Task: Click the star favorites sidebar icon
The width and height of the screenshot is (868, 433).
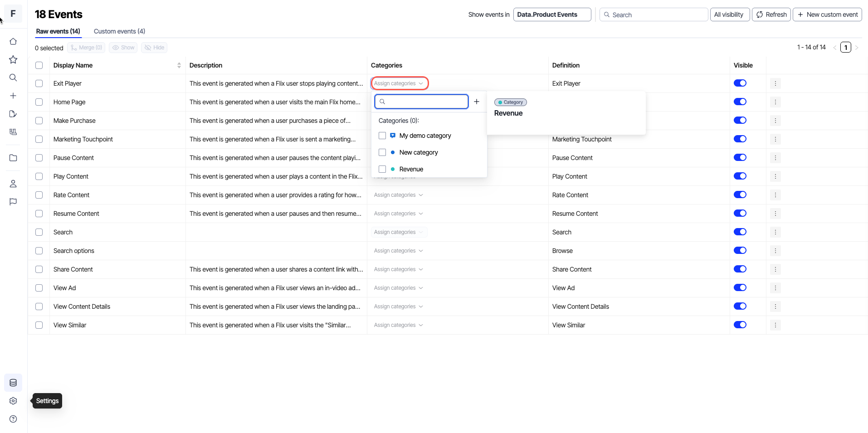Action: point(13,59)
